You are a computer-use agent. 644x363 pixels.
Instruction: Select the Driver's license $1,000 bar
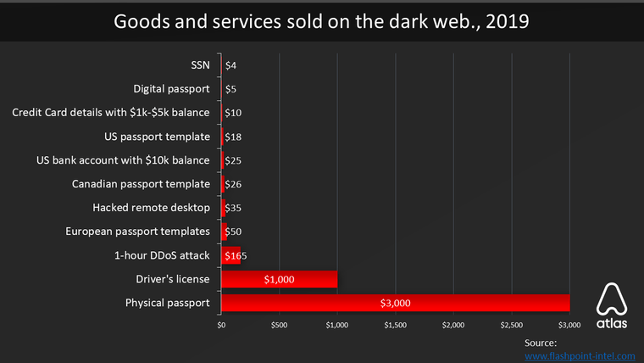tap(280, 279)
